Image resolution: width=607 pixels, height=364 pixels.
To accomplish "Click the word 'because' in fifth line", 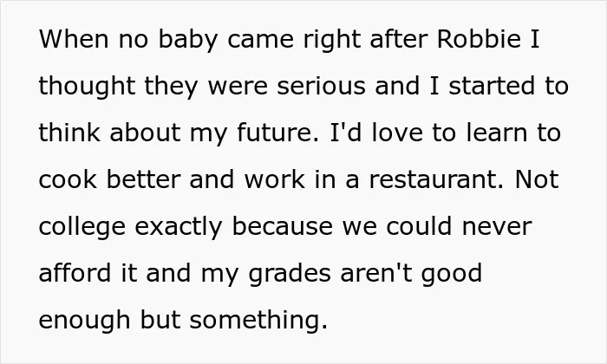I will (x=282, y=226).
